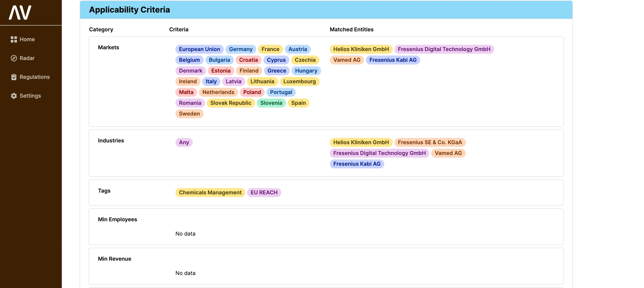
Task: Open Fresenius SE & Co. KGaA entity
Action: point(430,142)
